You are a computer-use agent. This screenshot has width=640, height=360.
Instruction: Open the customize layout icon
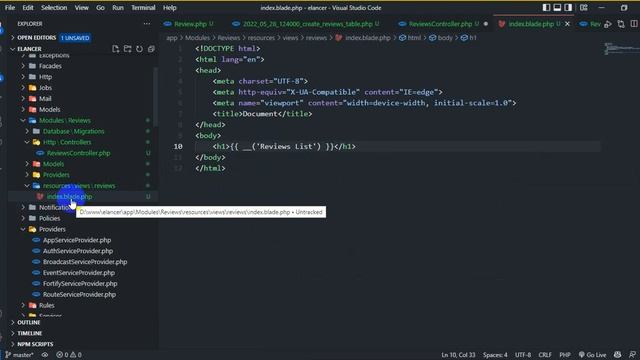584,8
